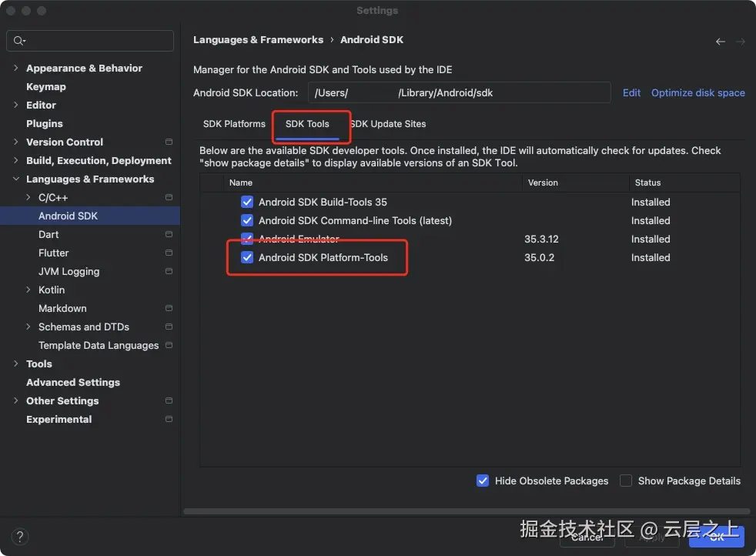Click project-level icon beside Markdown
The width and height of the screenshot is (756, 556).
coord(169,308)
